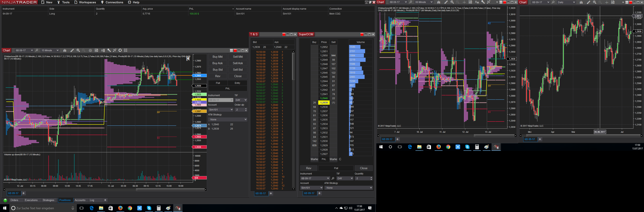Viewport: 644px width, 212px height.
Task: Expand TIF DAY dropdown in Chart Trader
Action: click(x=241, y=100)
